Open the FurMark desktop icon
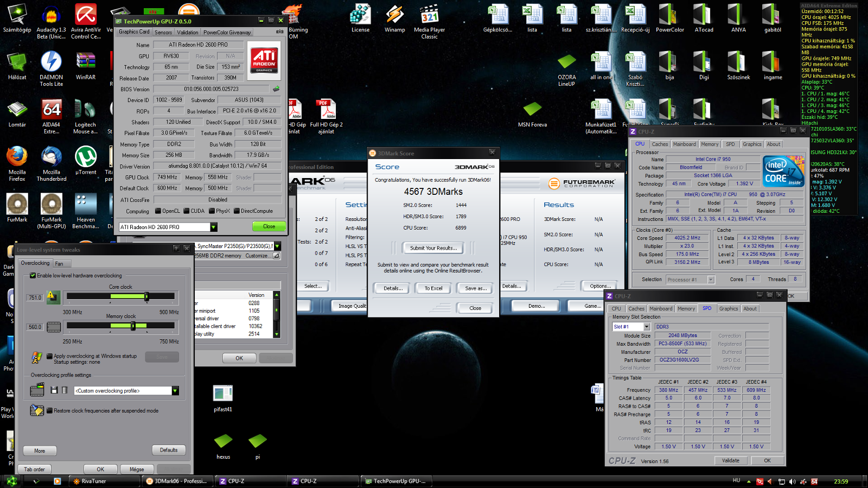This screenshot has height=488, width=868. coord(17,208)
